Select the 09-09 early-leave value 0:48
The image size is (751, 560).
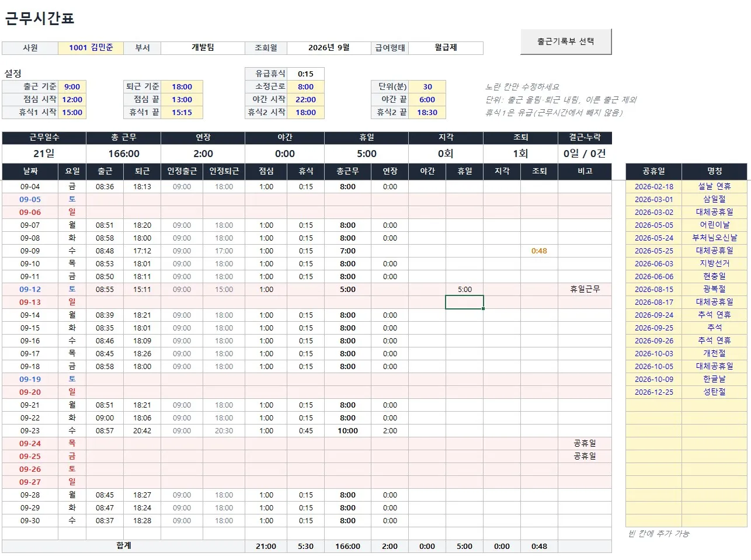click(539, 251)
